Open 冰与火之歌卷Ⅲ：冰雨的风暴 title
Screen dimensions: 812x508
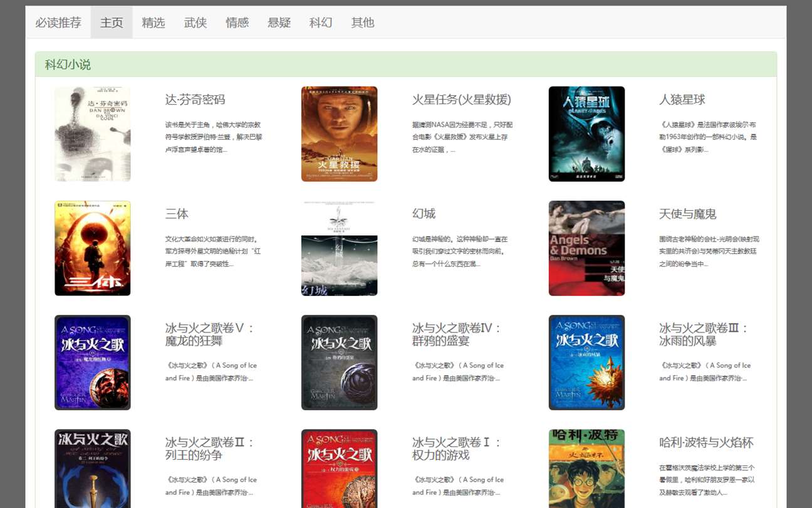pyautogui.click(x=704, y=334)
